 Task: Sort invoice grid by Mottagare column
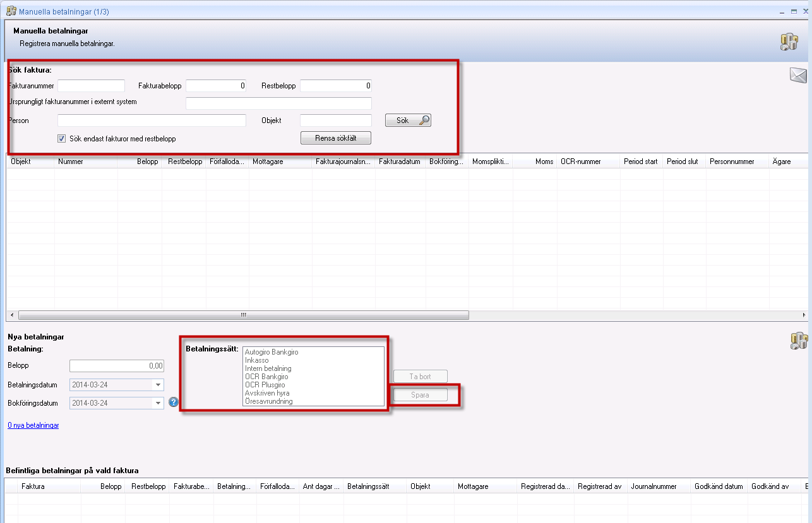(x=280, y=162)
